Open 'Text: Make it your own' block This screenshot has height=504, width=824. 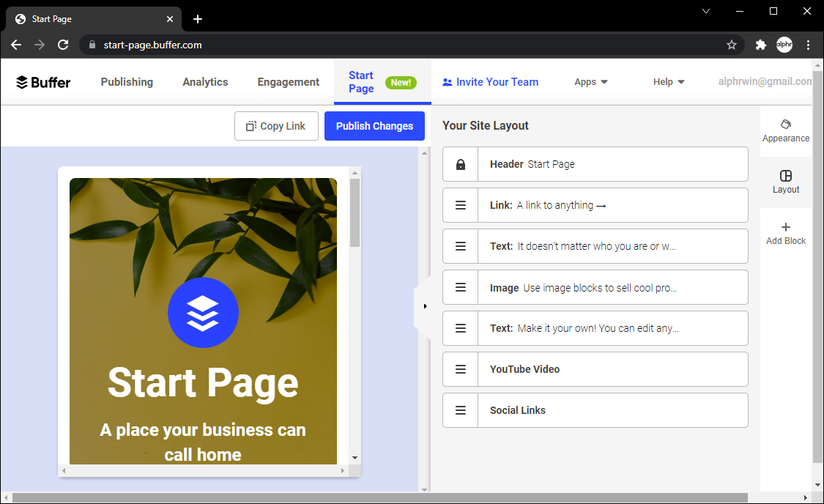coord(595,328)
